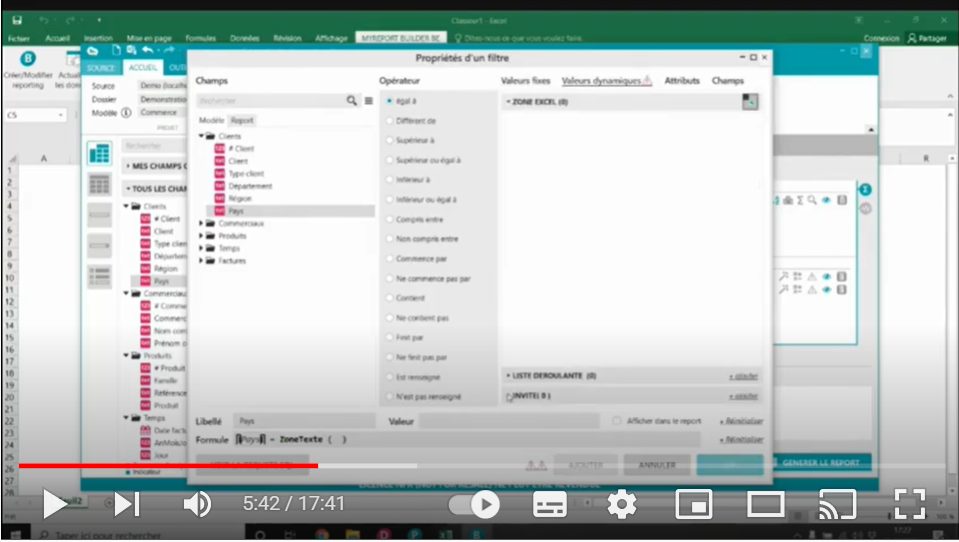Viewport: 959px width, 542px height.
Task: Enter fullscreen mode
Action: point(909,504)
